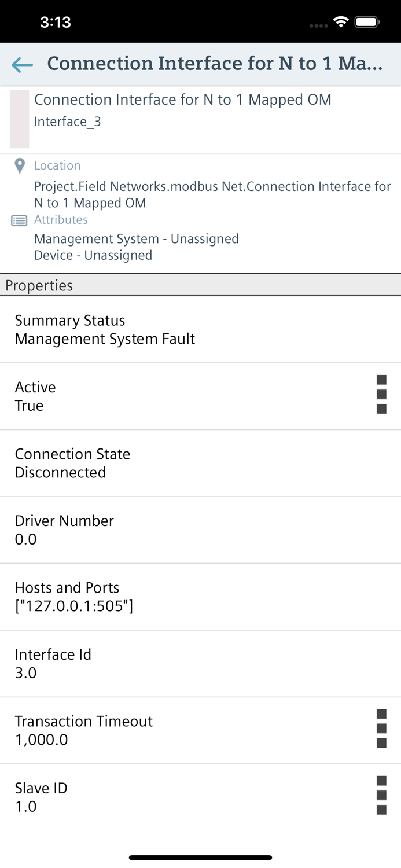Open more options for Active property
Screen dimensions: 401x868
[381, 395]
